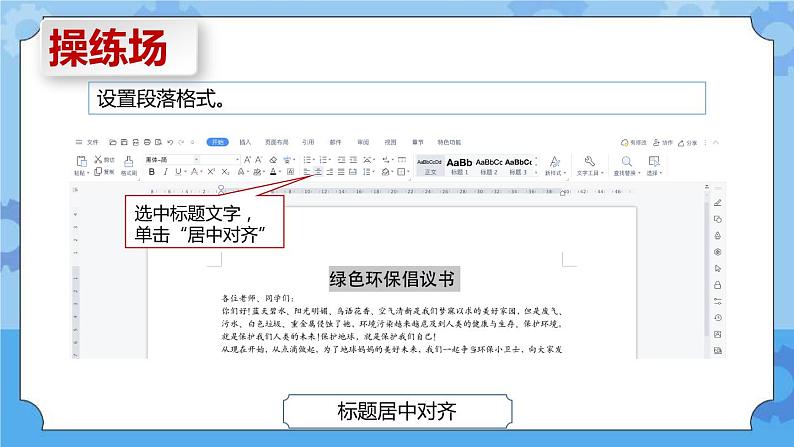Click the clear formatting eraser icon
The width and height of the screenshot is (794, 447).
click(x=273, y=160)
